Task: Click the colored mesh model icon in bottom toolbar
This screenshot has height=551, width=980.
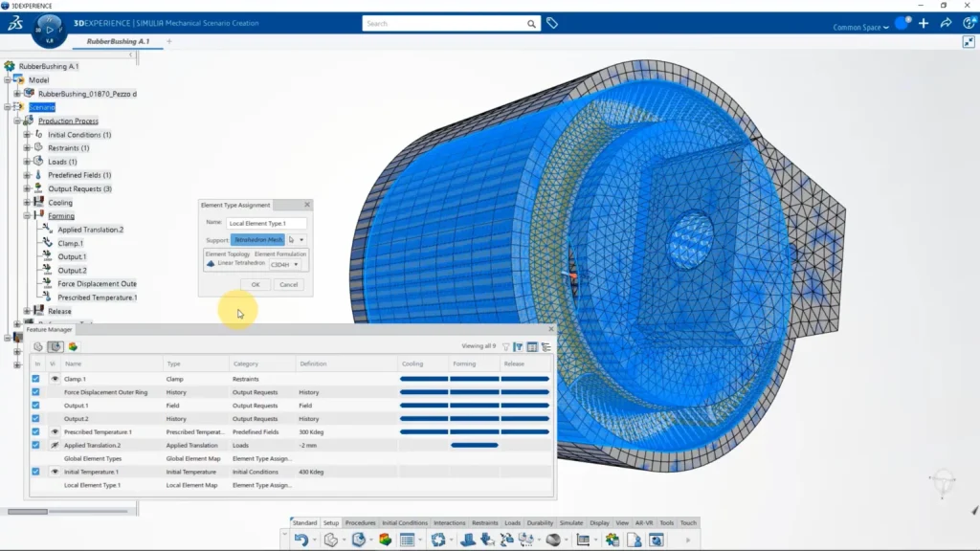Action: click(385, 540)
